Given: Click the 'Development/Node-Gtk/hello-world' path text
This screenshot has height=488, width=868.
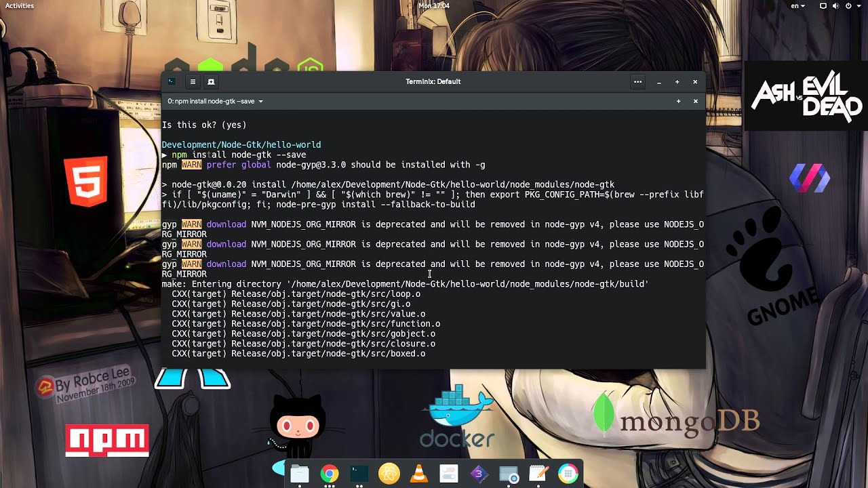Looking at the screenshot, I should [x=241, y=144].
